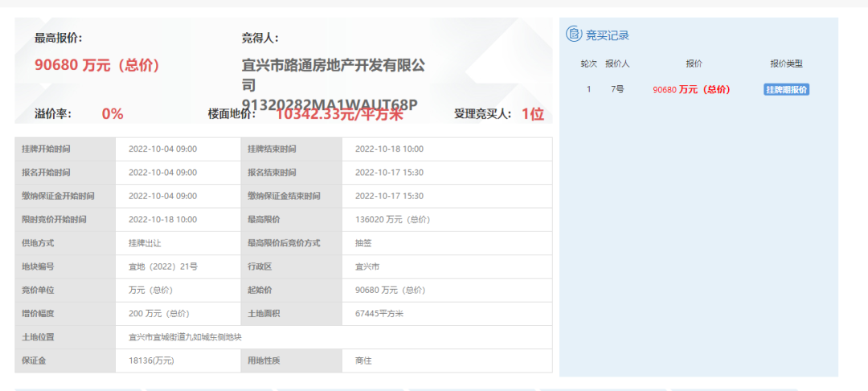
Task: Click the 报价人 column header
Action: (x=617, y=64)
